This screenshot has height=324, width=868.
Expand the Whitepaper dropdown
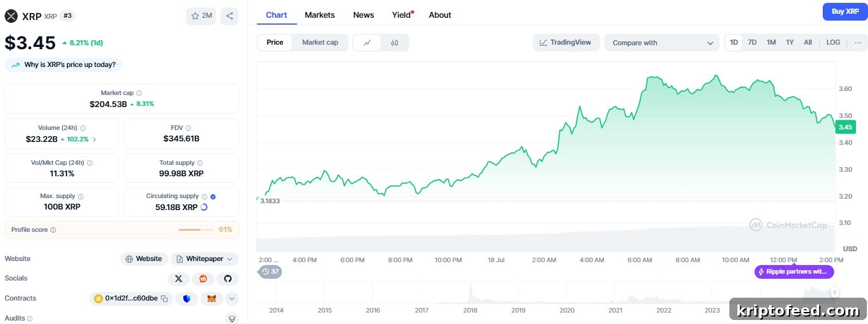pos(205,259)
